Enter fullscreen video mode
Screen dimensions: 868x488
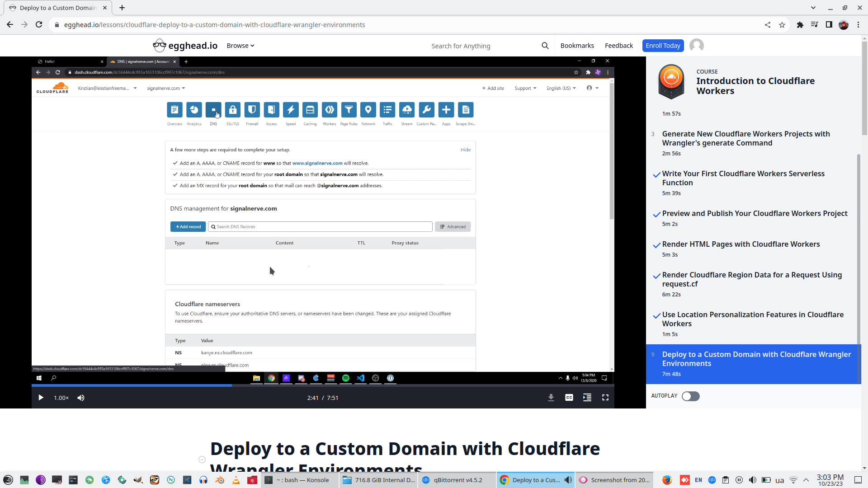pos(605,398)
